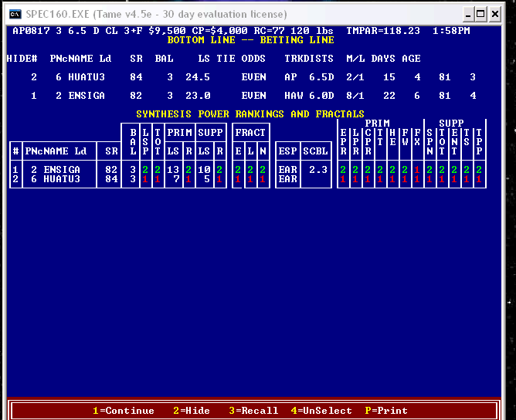Click the HAW 6.0D track distance
The height and width of the screenshot is (420, 516).
pyautogui.click(x=309, y=96)
